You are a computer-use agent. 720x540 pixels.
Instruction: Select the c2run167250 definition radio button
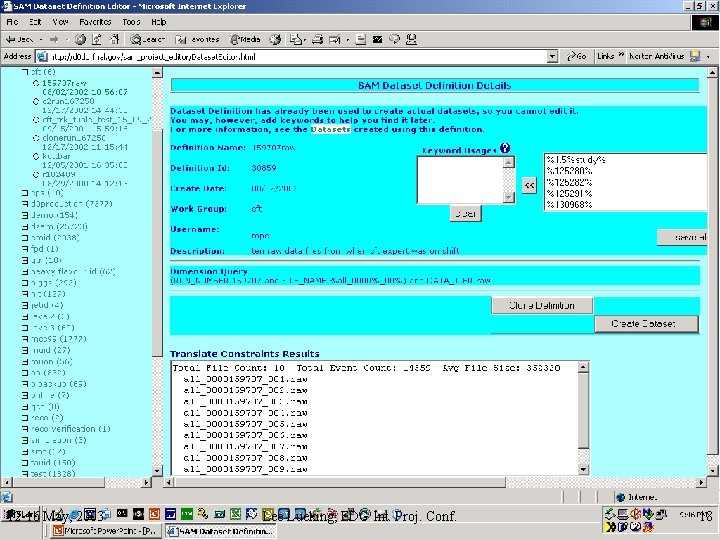[x=36, y=101]
